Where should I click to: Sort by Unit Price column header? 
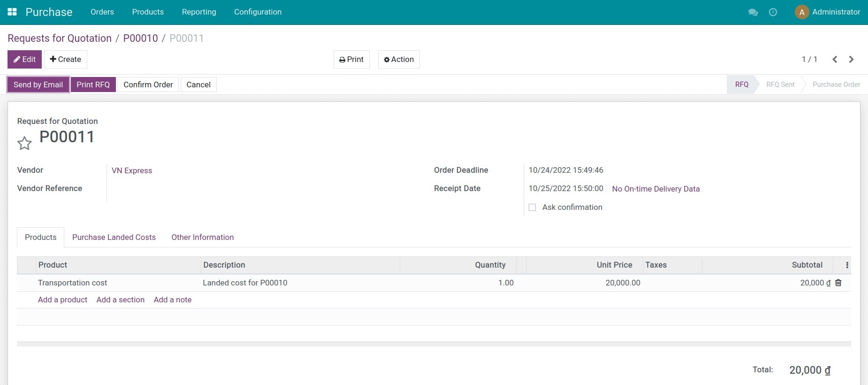[585, 265]
